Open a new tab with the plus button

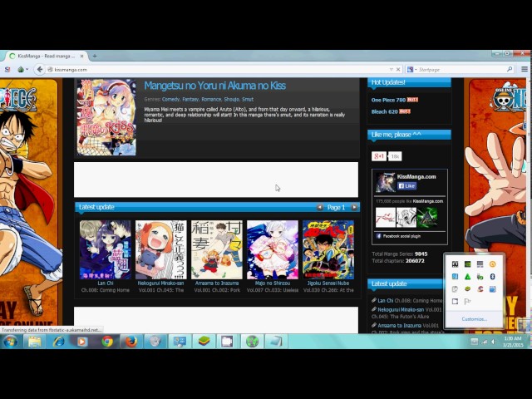coord(95,56)
